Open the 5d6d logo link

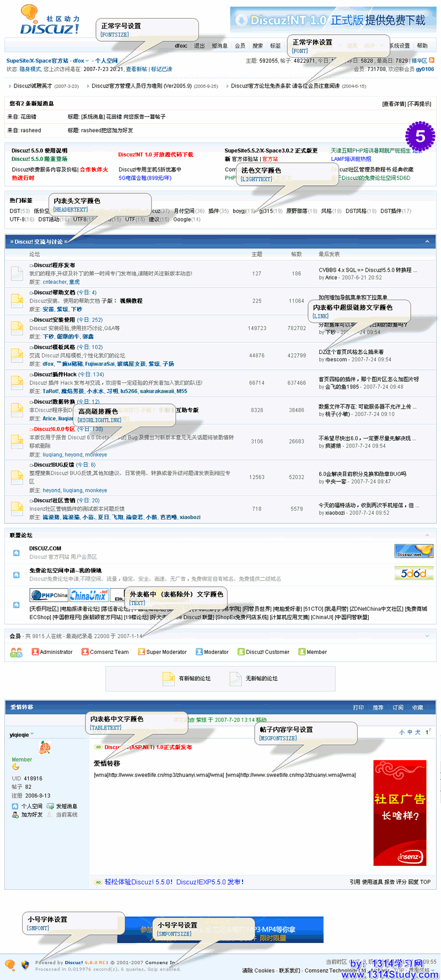pyautogui.click(x=414, y=573)
